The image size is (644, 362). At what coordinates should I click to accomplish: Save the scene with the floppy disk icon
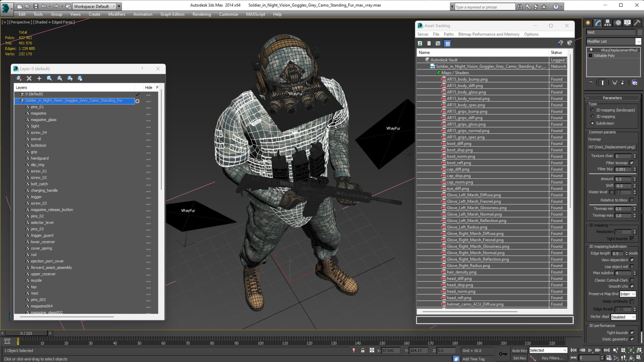click(x=36, y=6)
